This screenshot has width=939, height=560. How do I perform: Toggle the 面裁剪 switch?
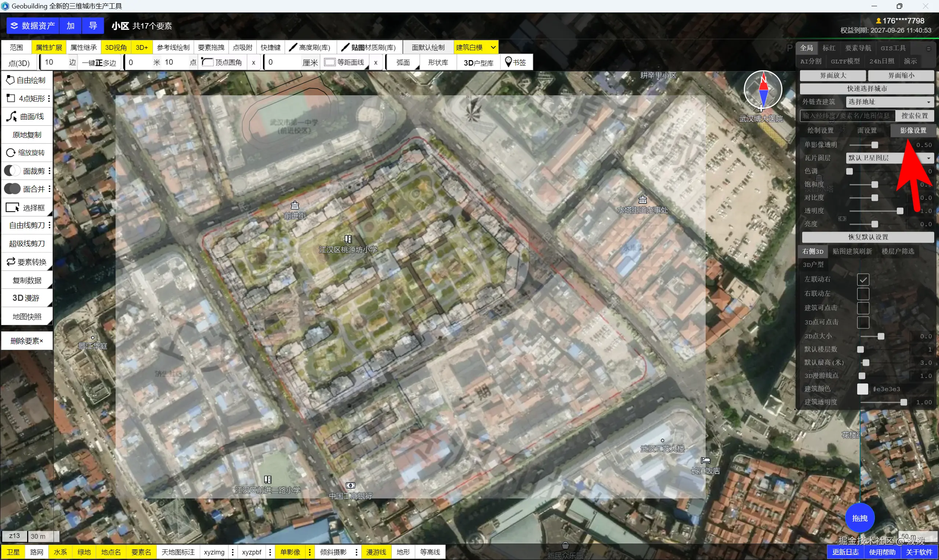pos(12,171)
